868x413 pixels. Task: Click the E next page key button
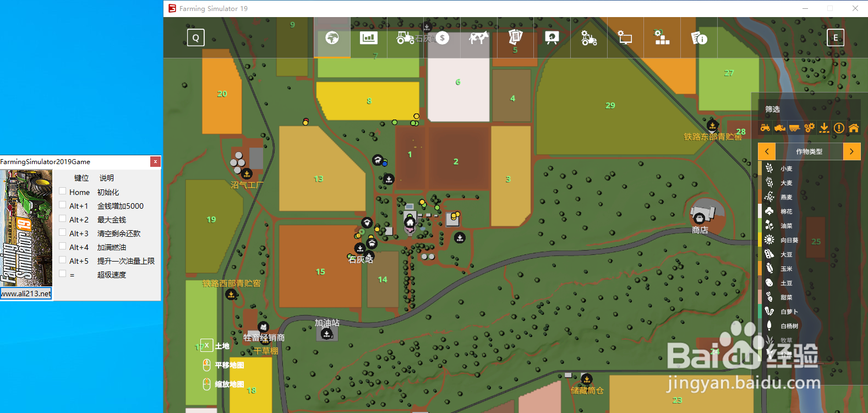coord(836,37)
